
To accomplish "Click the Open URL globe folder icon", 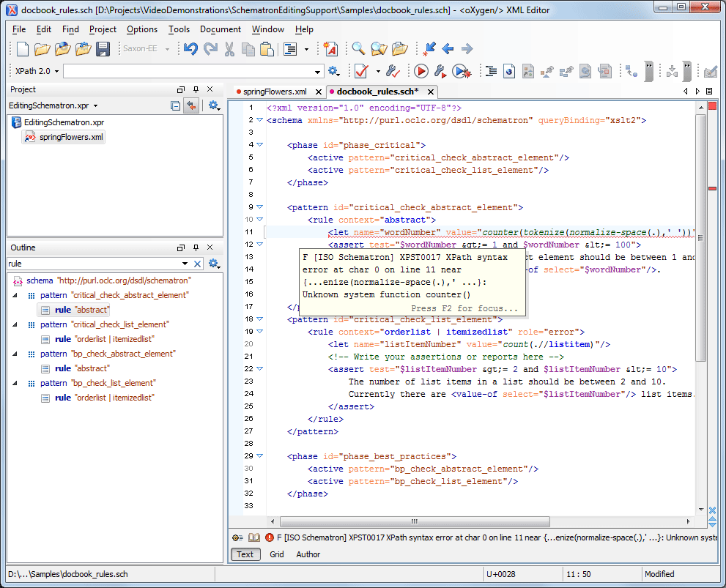I will 62,48.
